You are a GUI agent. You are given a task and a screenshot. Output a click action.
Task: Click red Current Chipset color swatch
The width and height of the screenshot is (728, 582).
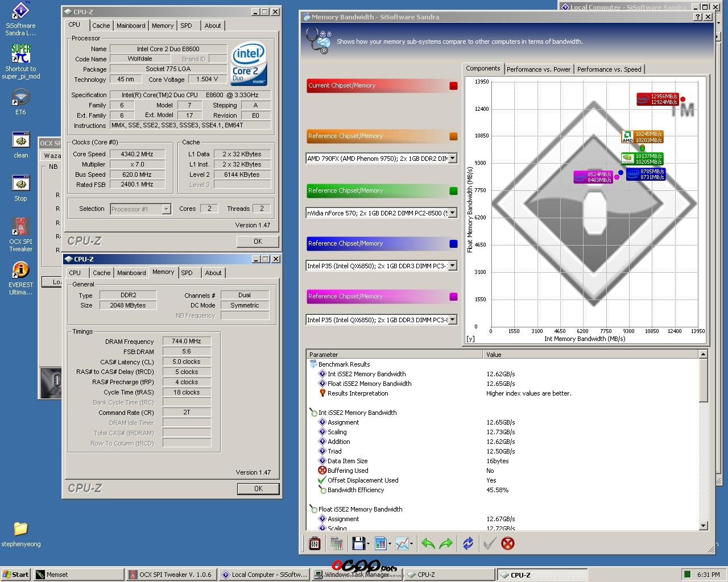pos(453,86)
